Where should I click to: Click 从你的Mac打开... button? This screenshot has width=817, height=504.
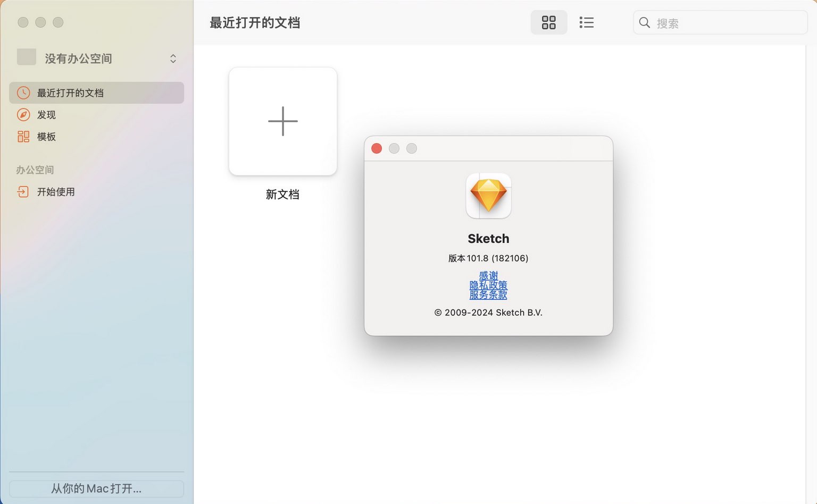[x=96, y=489]
